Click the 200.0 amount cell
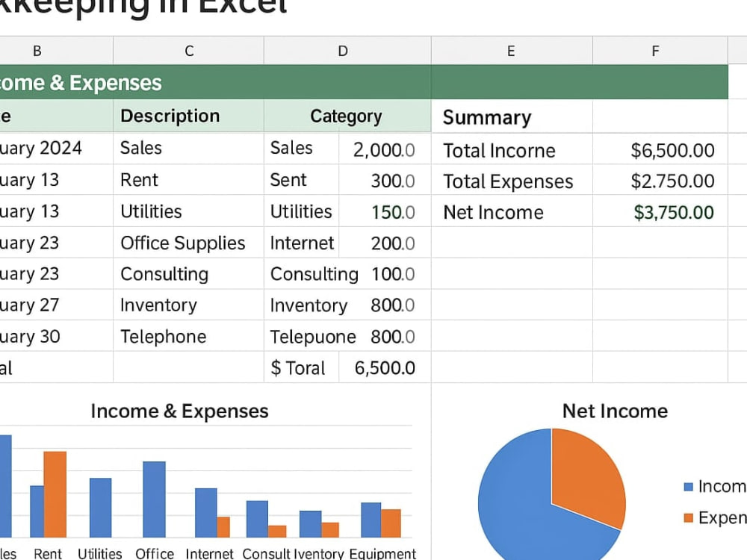The width and height of the screenshot is (747, 560). coord(385,243)
